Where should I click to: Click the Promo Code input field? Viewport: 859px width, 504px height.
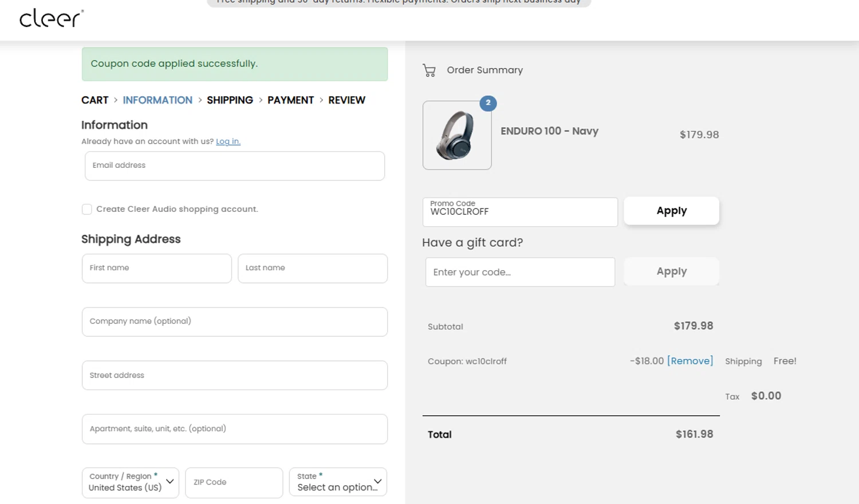(520, 212)
